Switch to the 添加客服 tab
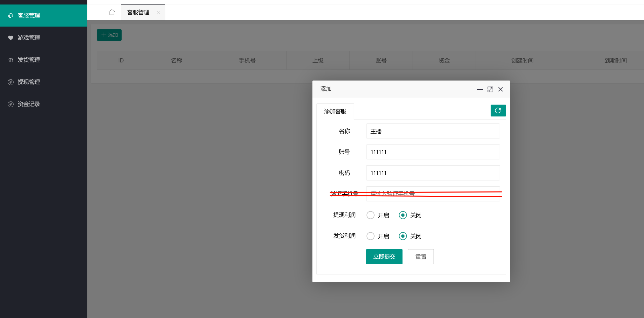The height and width of the screenshot is (318, 644). point(335,111)
